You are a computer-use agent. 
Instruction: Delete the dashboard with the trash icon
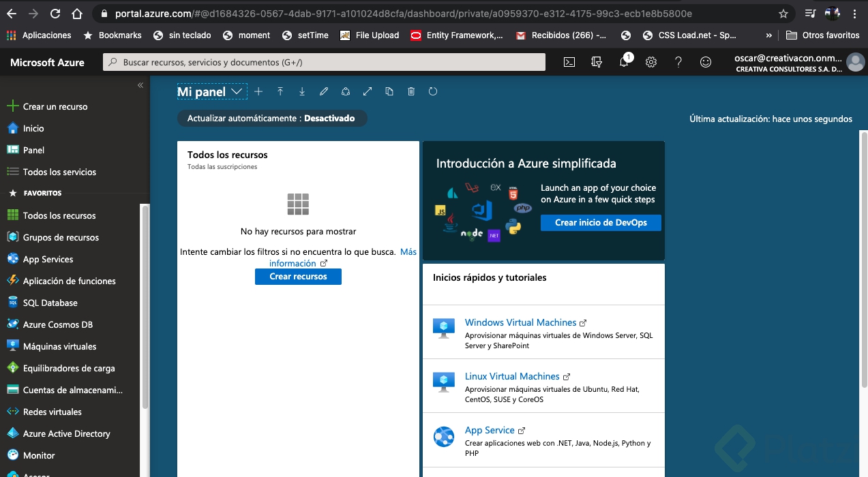click(x=411, y=91)
